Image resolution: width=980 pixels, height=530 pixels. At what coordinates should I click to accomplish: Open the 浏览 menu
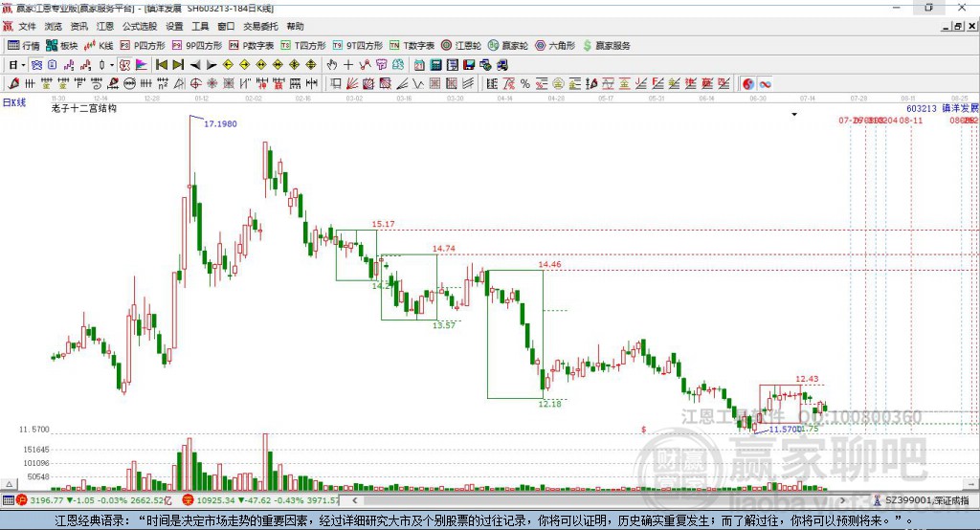pyautogui.click(x=54, y=26)
